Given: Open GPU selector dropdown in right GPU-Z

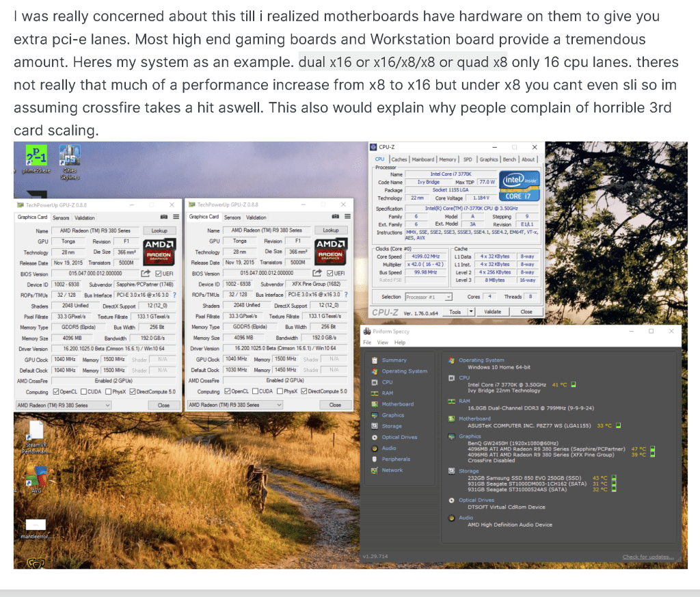Looking at the screenshot, I should click(235, 405).
